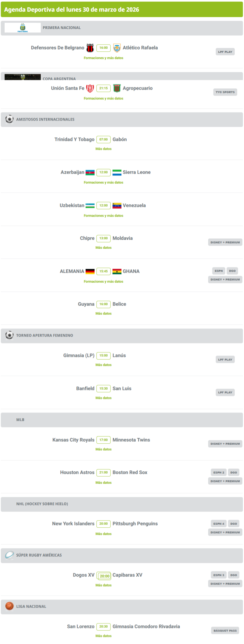
Task: Click the Alemania flag icon
Action: pos(90,271)
